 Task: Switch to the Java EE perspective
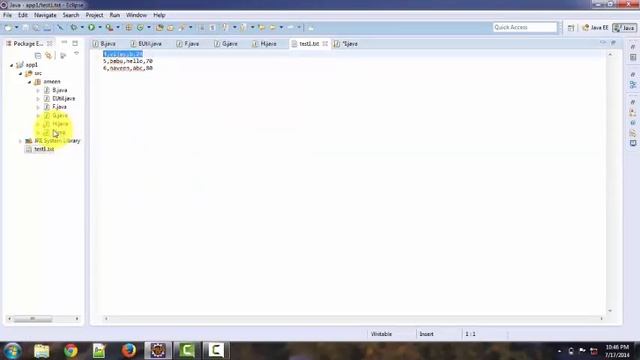tap(596, 28)
